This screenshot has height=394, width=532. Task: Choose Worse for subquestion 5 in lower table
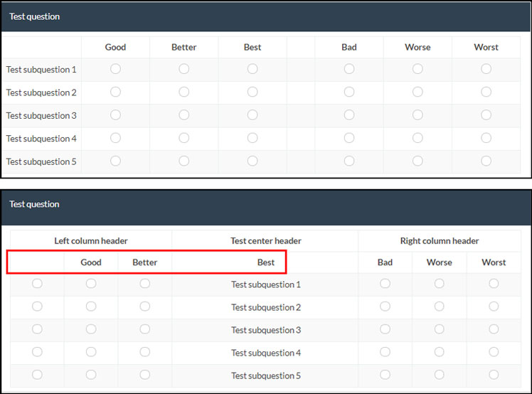coord(440,375)
